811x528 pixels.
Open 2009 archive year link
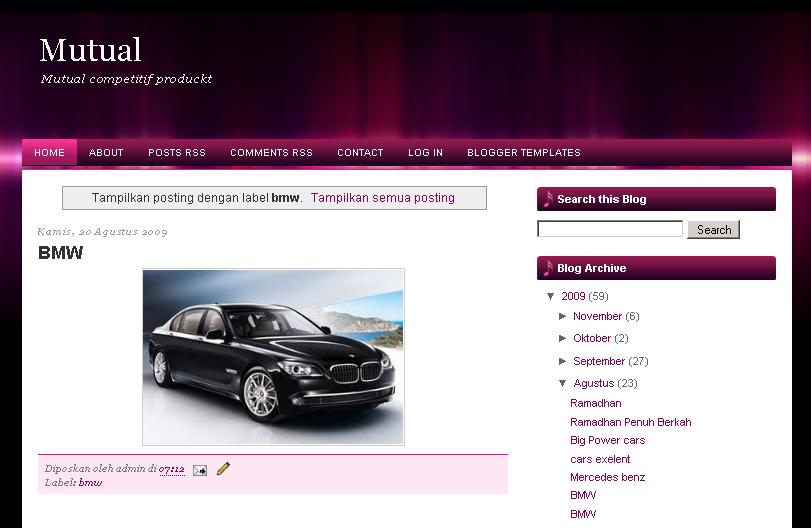(x=574, y=296)
